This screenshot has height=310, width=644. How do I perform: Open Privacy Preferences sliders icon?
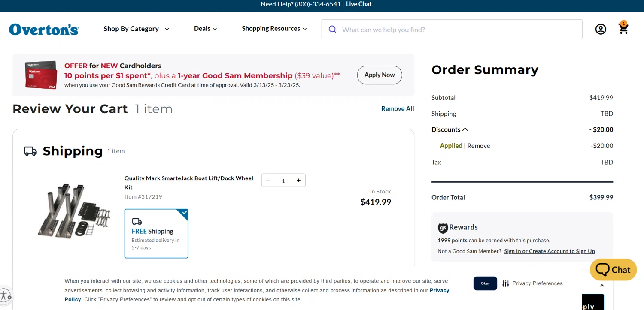(506, 283)
